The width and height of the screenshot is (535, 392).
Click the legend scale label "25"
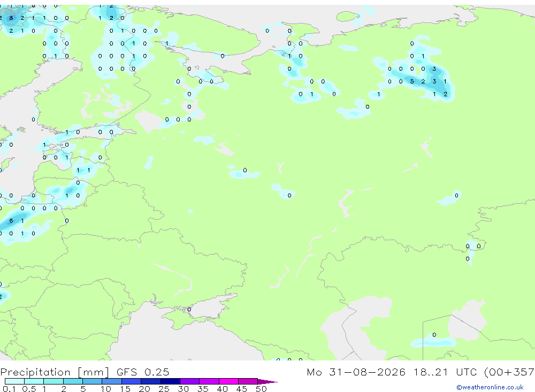[x=164, y=389]
